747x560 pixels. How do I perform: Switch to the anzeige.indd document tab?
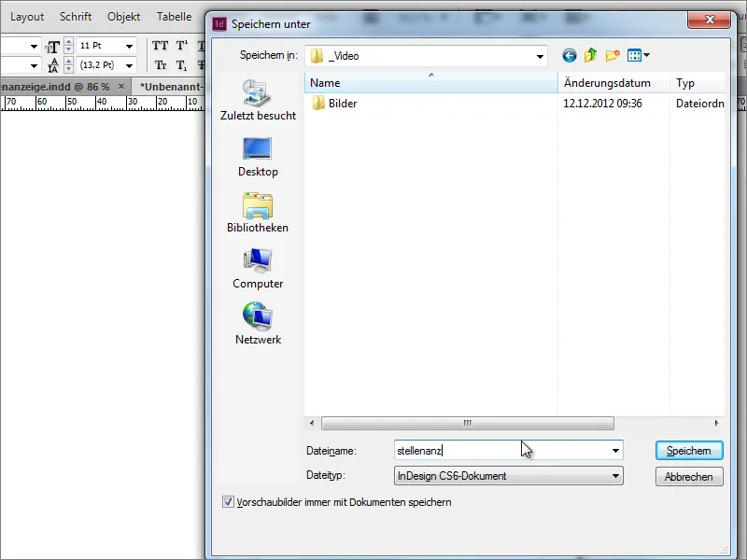tap(55, 87)
